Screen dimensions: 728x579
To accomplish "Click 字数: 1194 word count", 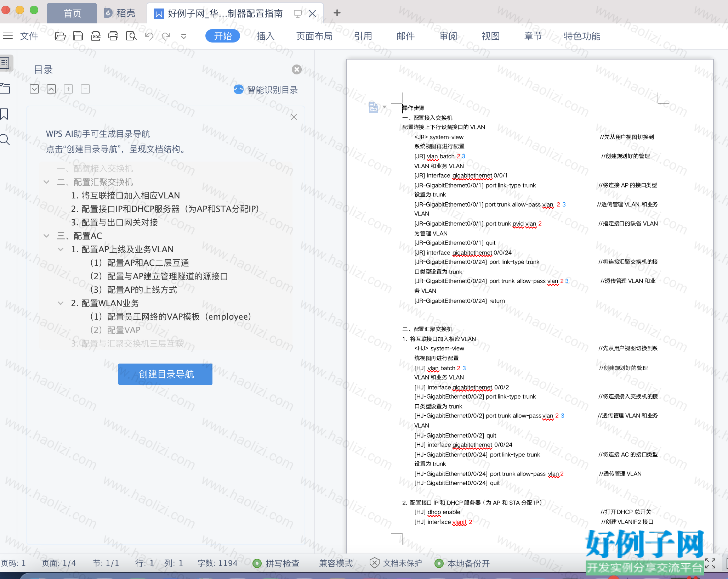I will pos(217,563).
